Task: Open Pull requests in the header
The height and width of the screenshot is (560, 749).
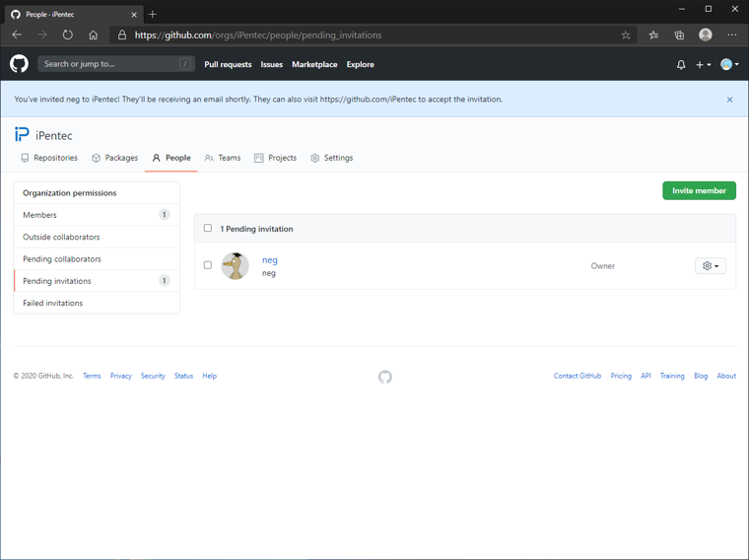Action: (228, 64)
